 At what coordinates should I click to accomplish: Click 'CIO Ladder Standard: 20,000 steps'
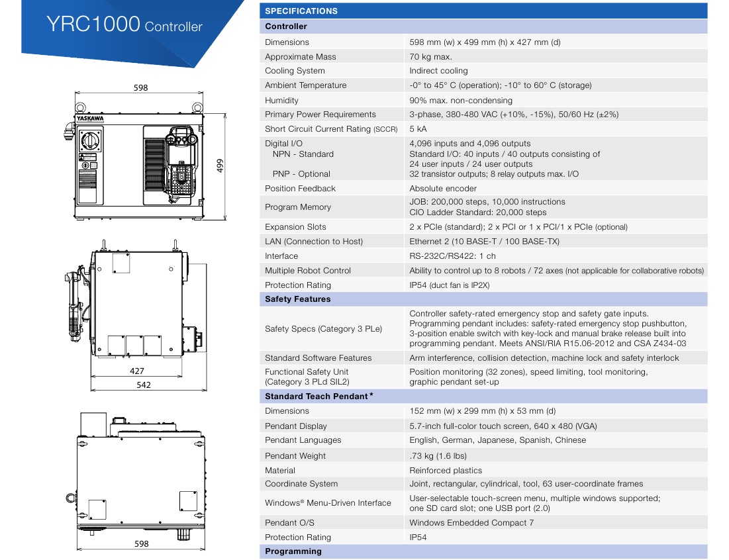(x=478, y=212)
